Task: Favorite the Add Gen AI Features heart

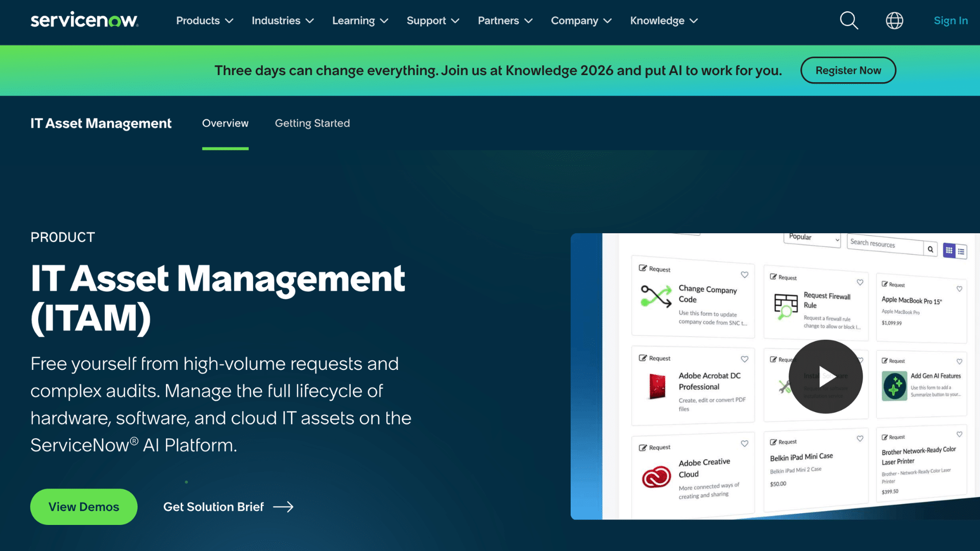Action: [x=960, y=361]
